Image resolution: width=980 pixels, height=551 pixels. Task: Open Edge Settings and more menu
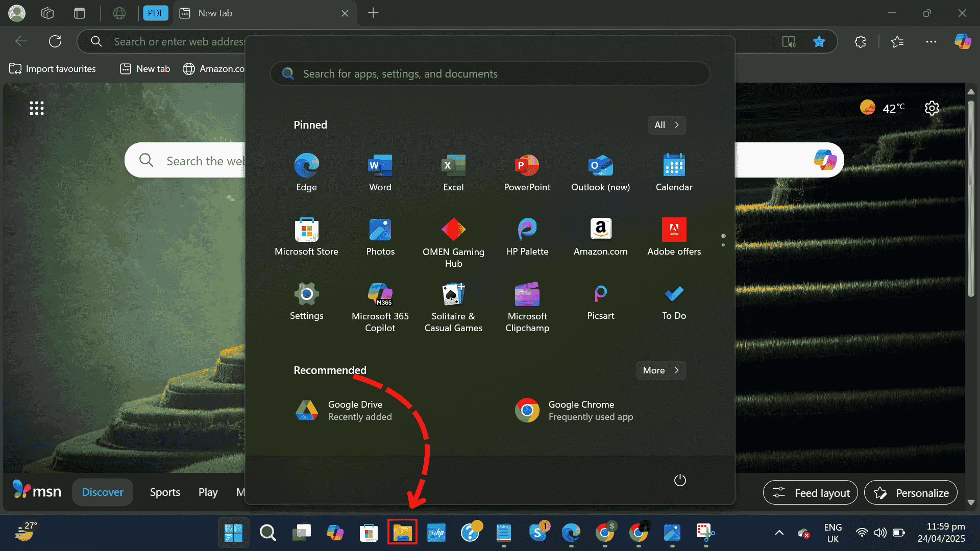tap(931, 41)
